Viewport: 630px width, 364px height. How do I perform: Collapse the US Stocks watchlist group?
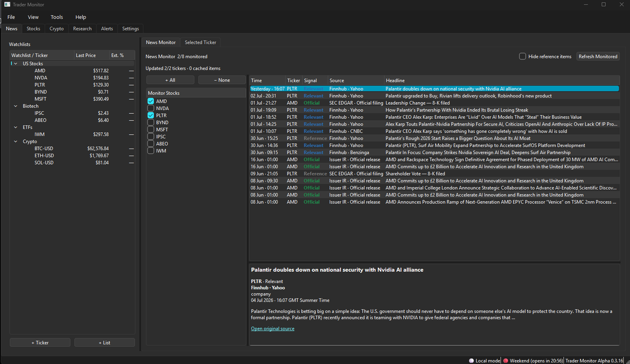coord(15,63)
